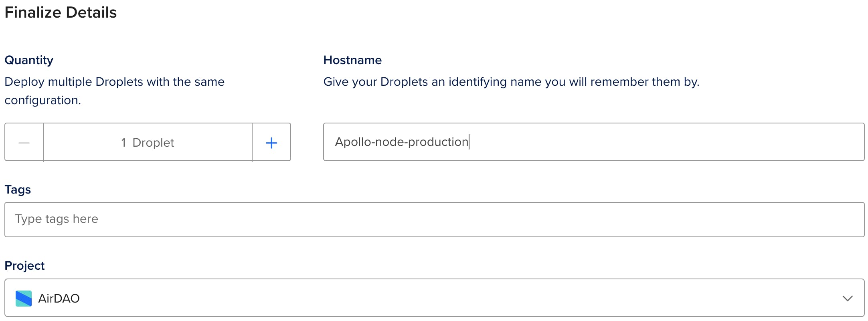Click the 'Finalize Details' heading

(x=61, y=13)
